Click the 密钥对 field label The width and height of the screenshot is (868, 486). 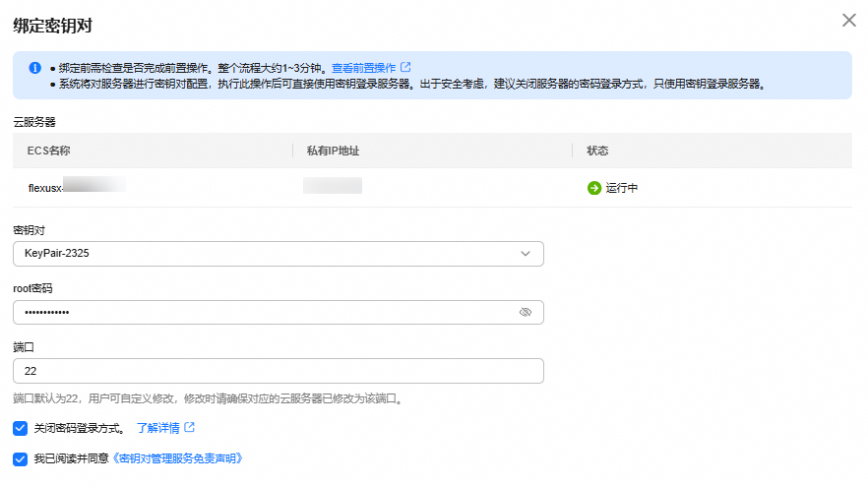pos(29,229)
